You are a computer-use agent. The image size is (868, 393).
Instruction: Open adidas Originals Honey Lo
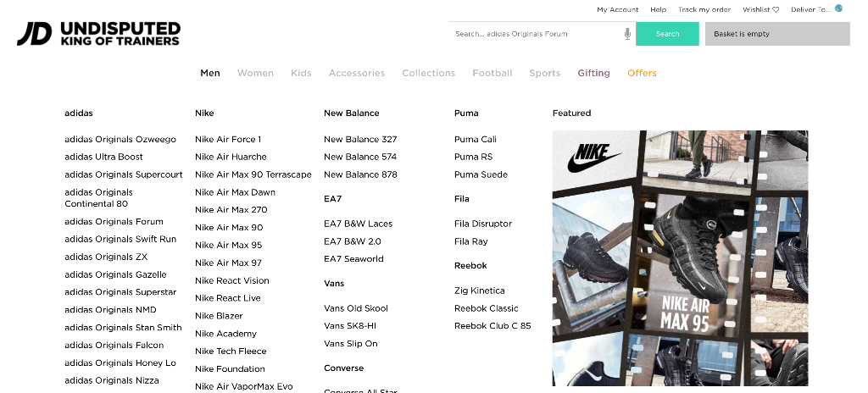(x=120, y=363)
